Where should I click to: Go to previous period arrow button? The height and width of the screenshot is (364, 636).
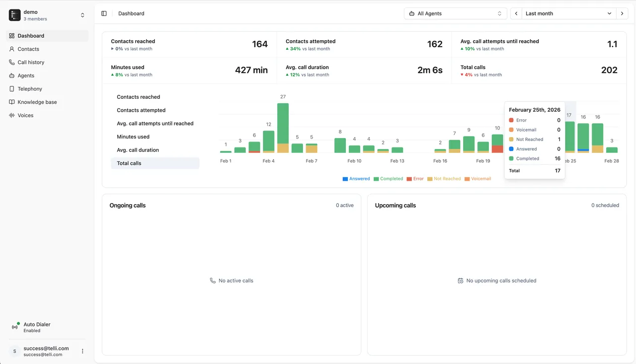point(516,13)
